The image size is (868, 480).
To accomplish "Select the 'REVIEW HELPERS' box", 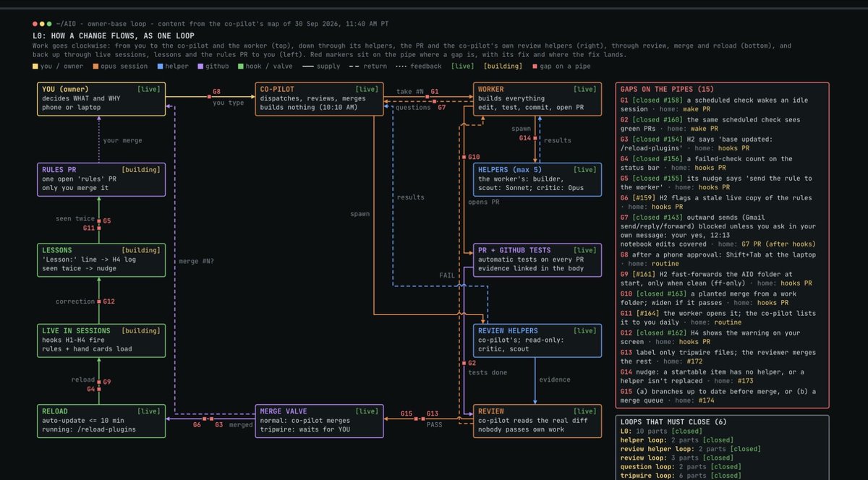I will point(537,340).
